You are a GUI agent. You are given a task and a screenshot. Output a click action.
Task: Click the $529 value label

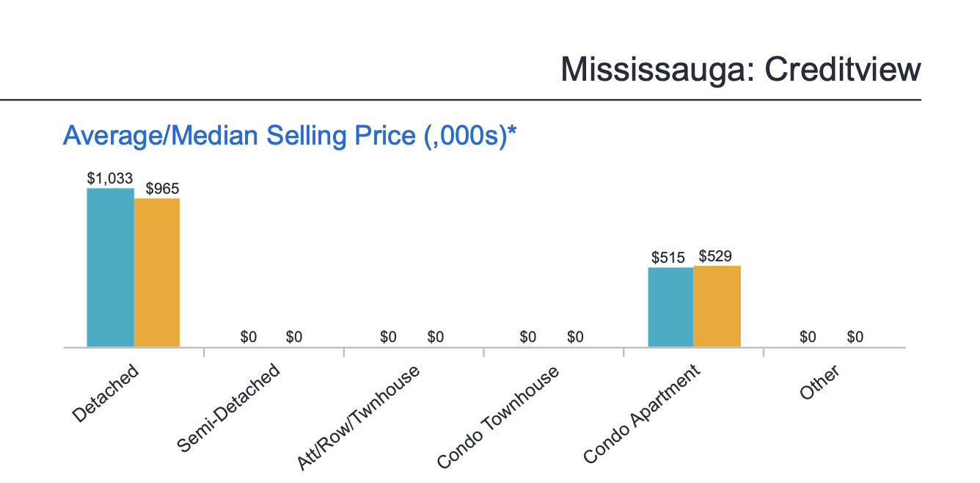pos(715,256)
